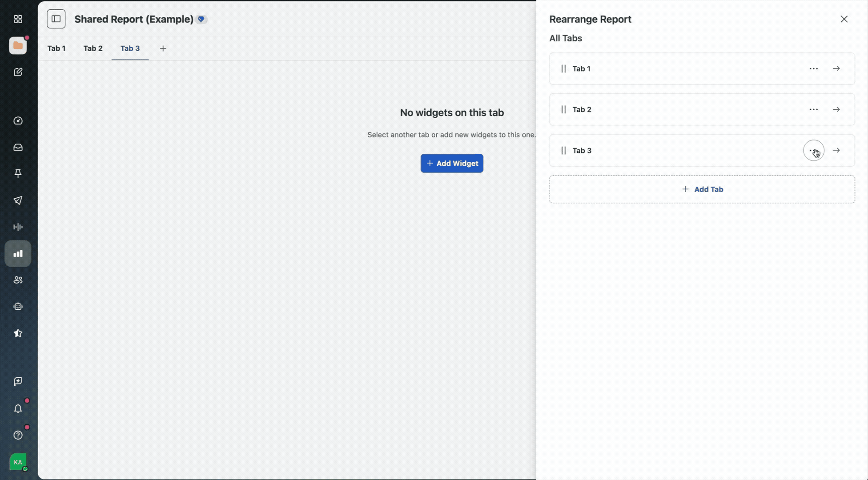Switch to Tab 1 in report
Screen dimensions: 868x480
[x=56, y=48]
